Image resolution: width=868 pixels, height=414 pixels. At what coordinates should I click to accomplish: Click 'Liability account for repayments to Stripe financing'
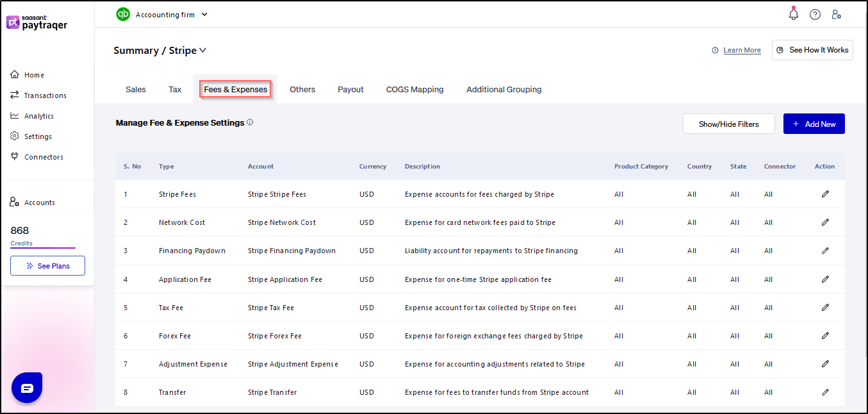pos(491,251)
